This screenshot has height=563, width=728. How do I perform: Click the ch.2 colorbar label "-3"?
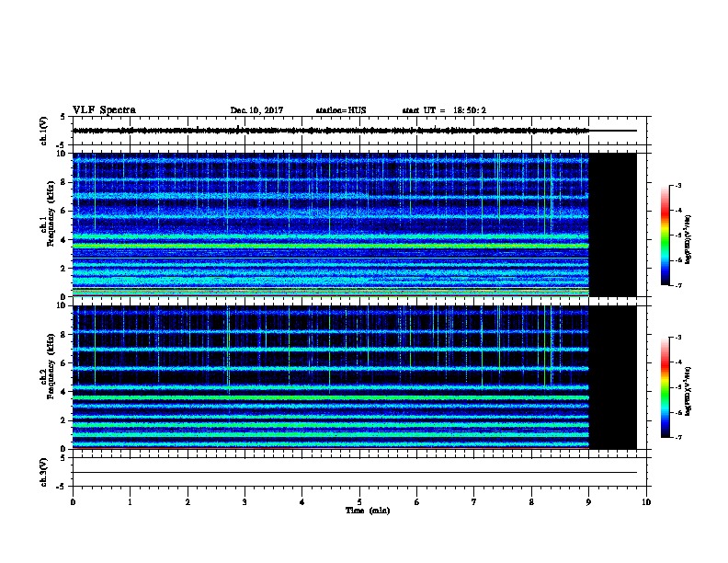(677, 338)
